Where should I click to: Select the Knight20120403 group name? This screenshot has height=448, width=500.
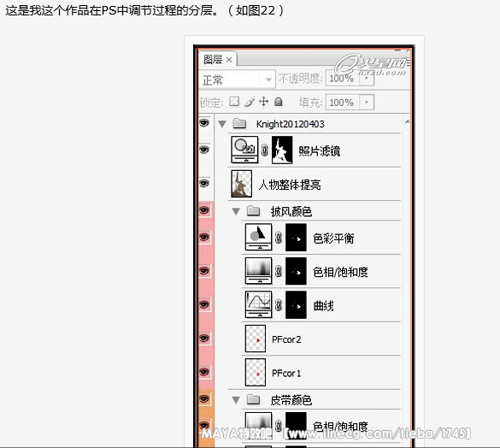pos(291,124)
